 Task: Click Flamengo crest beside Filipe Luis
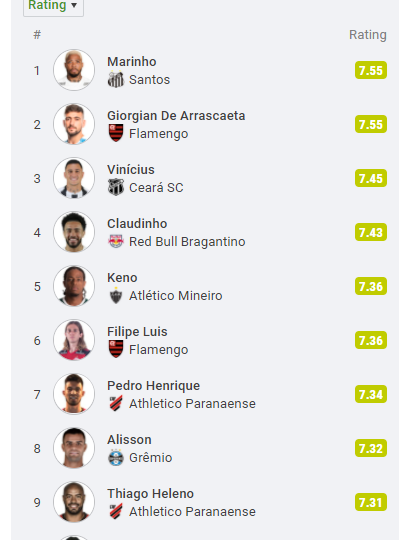click(116, 349)
